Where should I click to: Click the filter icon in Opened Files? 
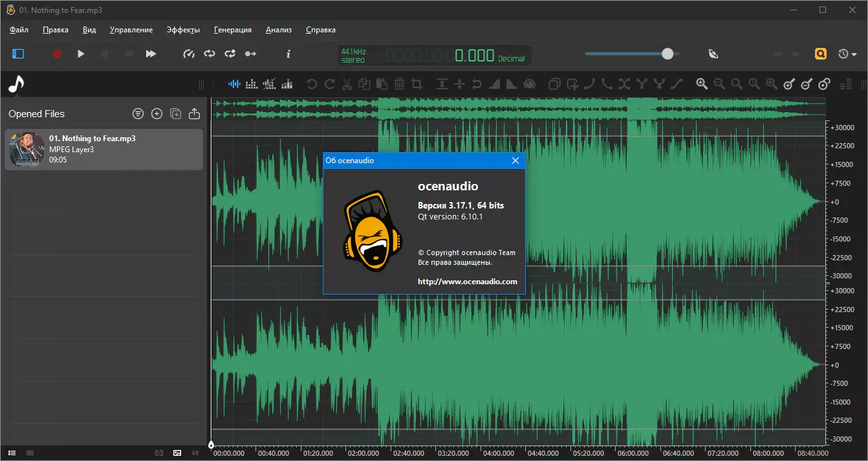pos(138,114)
